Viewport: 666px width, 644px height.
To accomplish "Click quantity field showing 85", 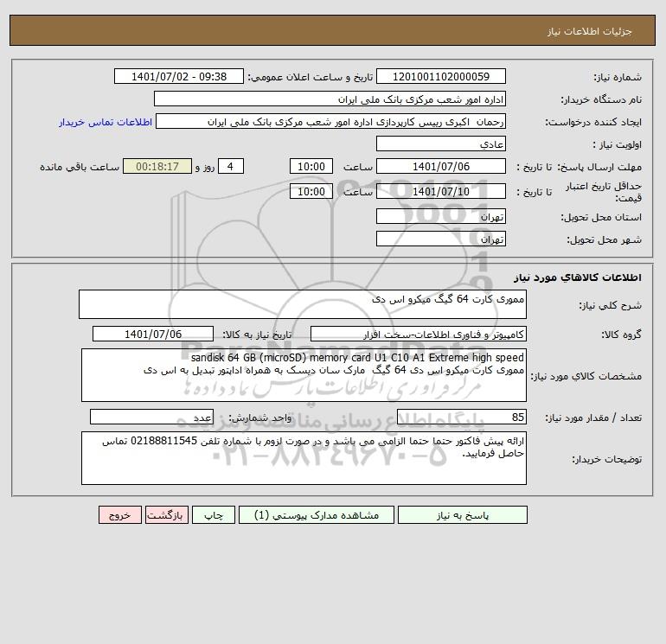I will point(462,417).
